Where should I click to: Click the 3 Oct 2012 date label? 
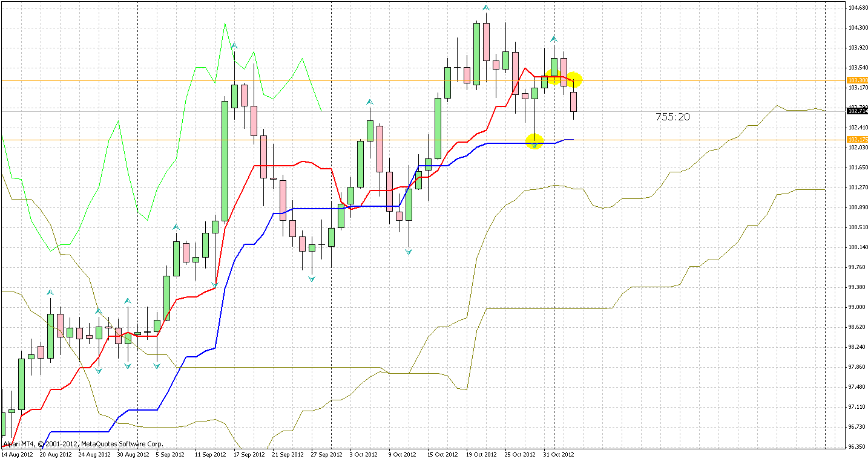point(364,454)
